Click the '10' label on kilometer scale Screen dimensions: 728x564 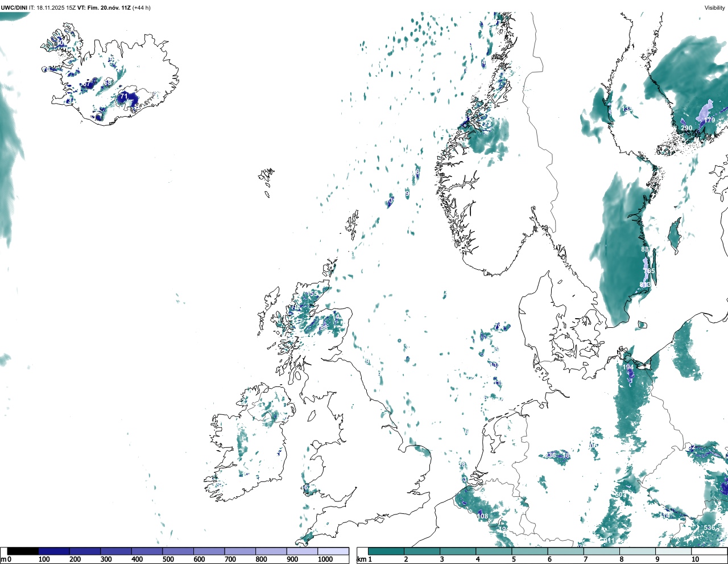(x=695, y=559)
